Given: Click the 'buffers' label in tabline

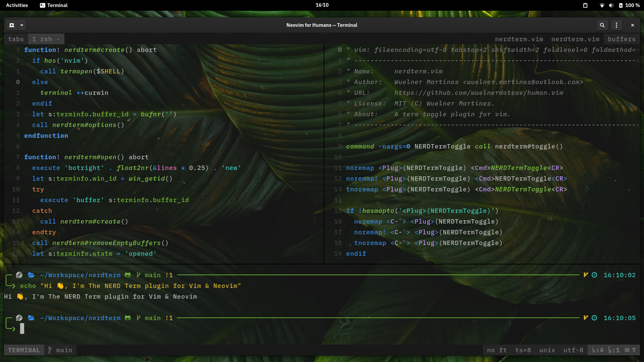Looking at the screenshot, I should tap(622, 39).
